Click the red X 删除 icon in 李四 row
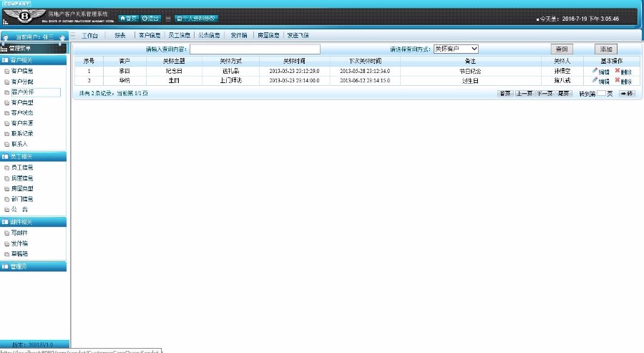This screenshot has height=353, width=644. [x=618, y=71]
